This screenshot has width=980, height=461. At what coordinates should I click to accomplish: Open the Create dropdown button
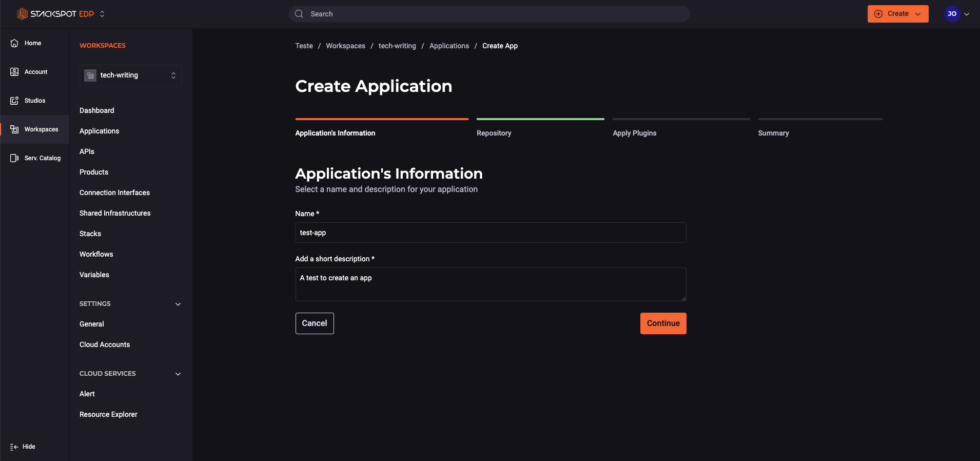tap(897, 14)
